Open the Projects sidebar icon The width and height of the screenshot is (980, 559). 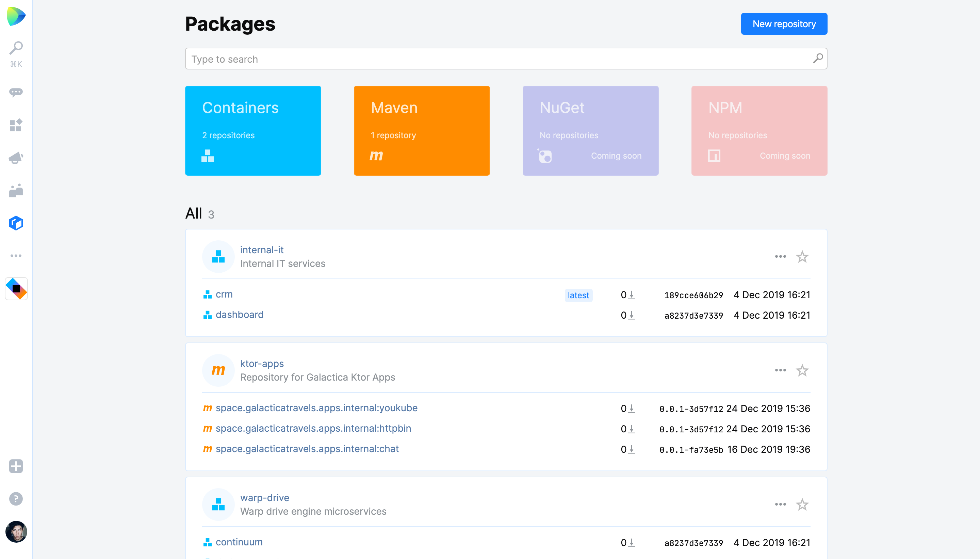[16, 125]
